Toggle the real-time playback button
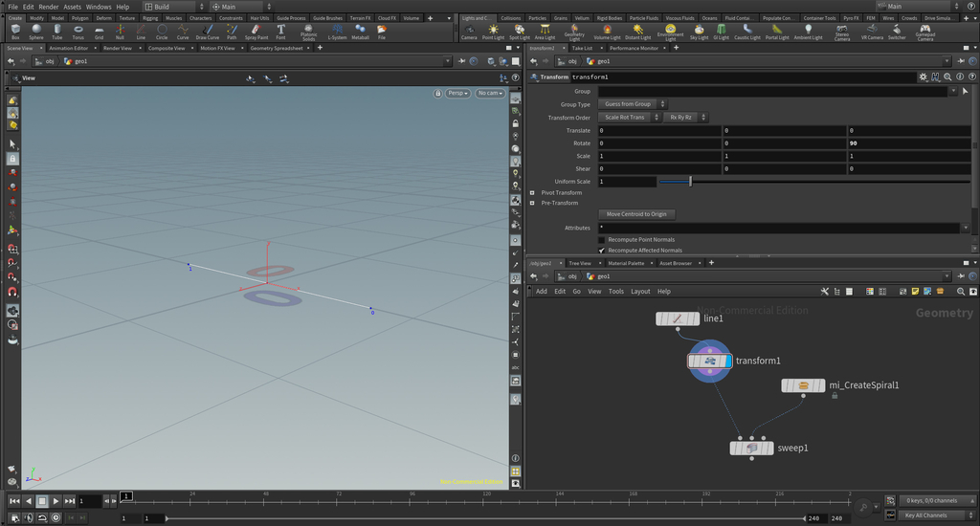The image size is (980, 526). pyautogui.click(x=56, y=517)
